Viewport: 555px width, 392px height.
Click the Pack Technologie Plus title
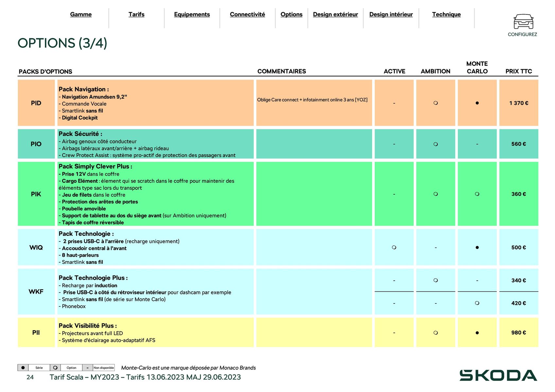[93, 278]
